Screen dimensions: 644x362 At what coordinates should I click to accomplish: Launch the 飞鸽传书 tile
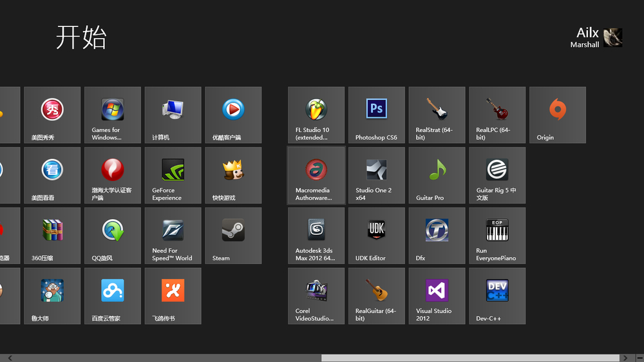(x=173, y=296)
